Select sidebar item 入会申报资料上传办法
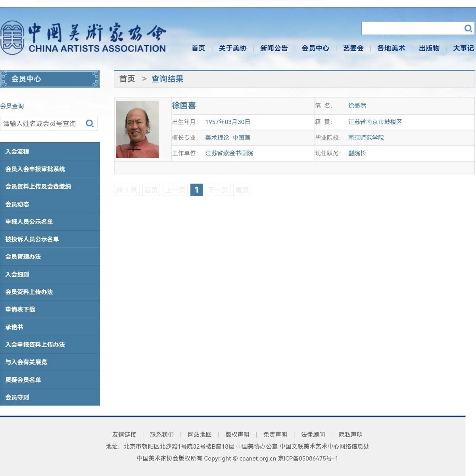Screen dimensions: 476x476 [50, 344]
